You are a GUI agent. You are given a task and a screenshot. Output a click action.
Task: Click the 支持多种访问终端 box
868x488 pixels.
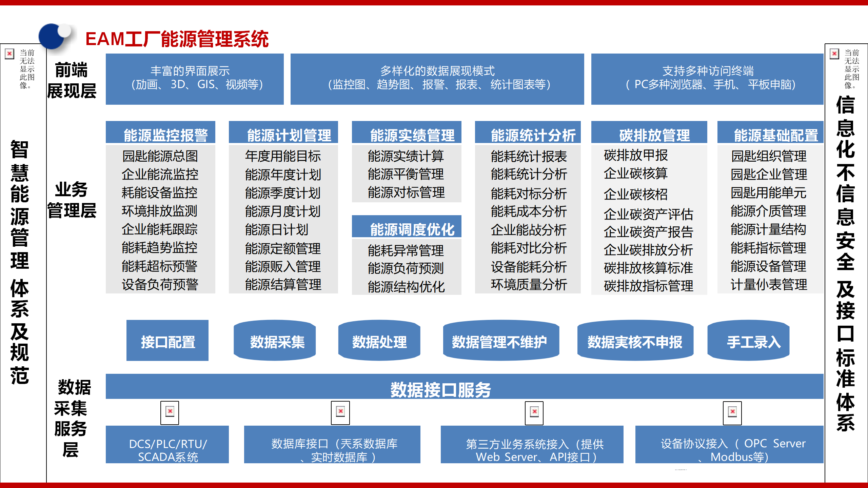point(707,79)
